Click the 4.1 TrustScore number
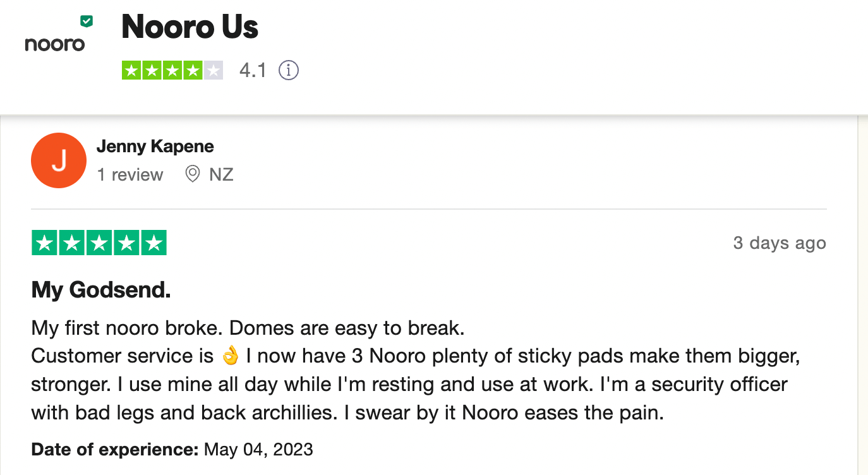Screen dimensions: 868x475 tap(253, 70)
